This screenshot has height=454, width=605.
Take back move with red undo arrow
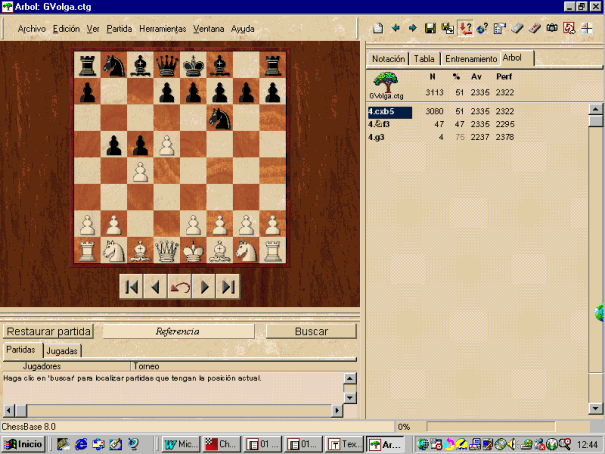(x=180, y=287)
